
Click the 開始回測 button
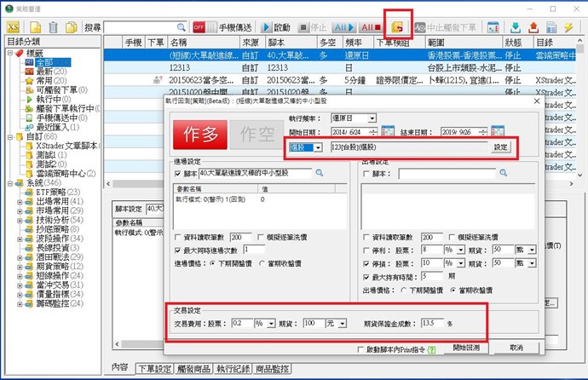[471, 348]
